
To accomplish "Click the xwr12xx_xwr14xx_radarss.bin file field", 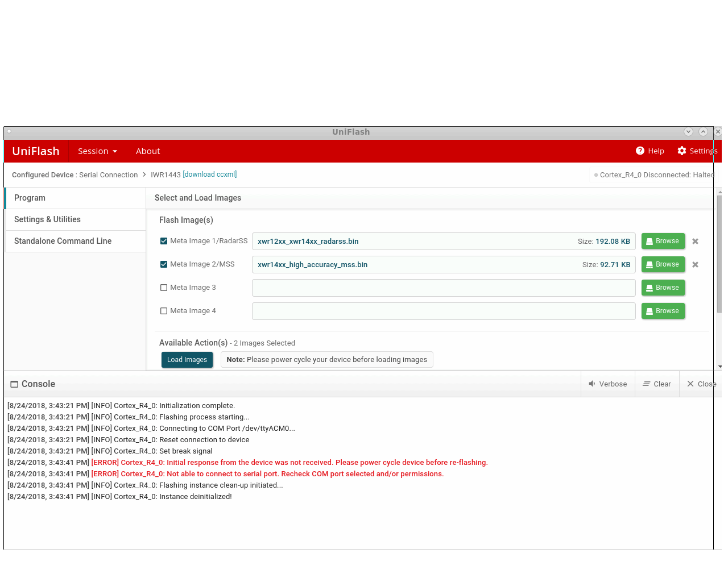I will tap(444, 241).
